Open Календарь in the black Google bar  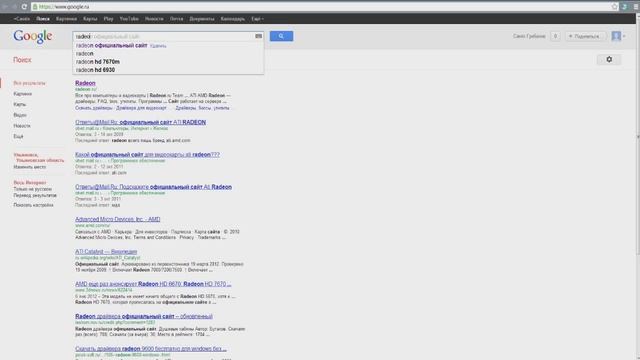(233, 19)
